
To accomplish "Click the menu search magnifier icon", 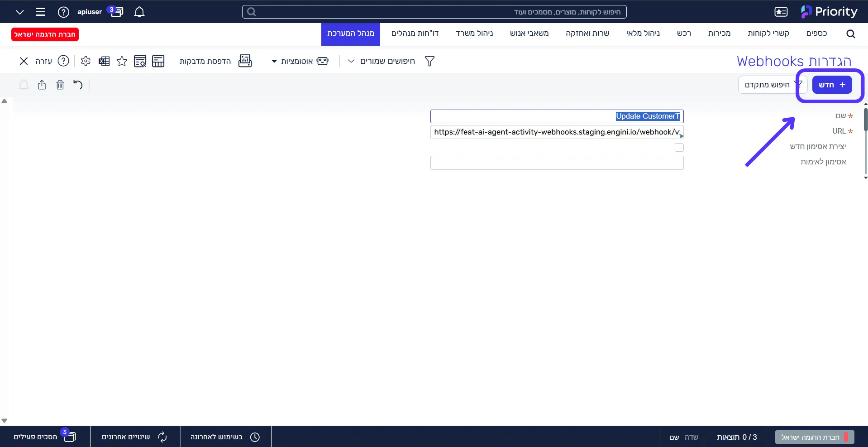I will point(851,34).
